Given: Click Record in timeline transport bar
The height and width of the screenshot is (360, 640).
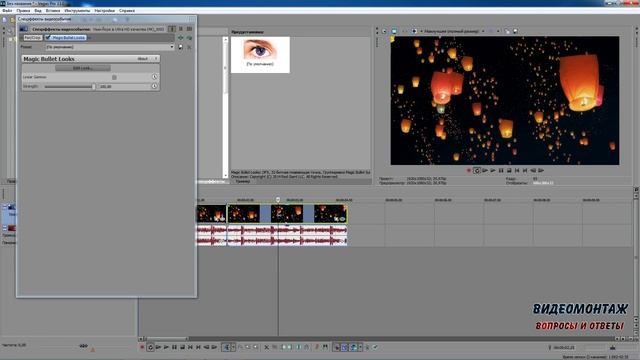Looking at the screenshot, I should pos(142,347).
